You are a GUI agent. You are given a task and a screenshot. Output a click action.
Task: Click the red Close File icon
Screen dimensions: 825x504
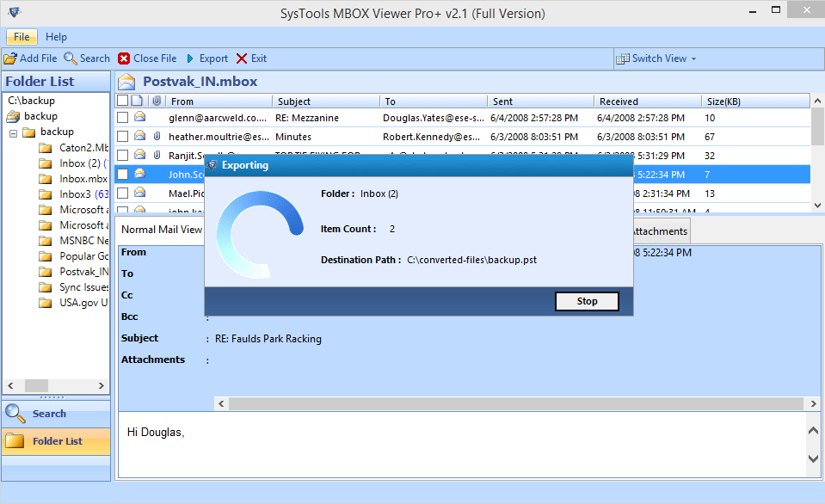[x=124, y=58]
